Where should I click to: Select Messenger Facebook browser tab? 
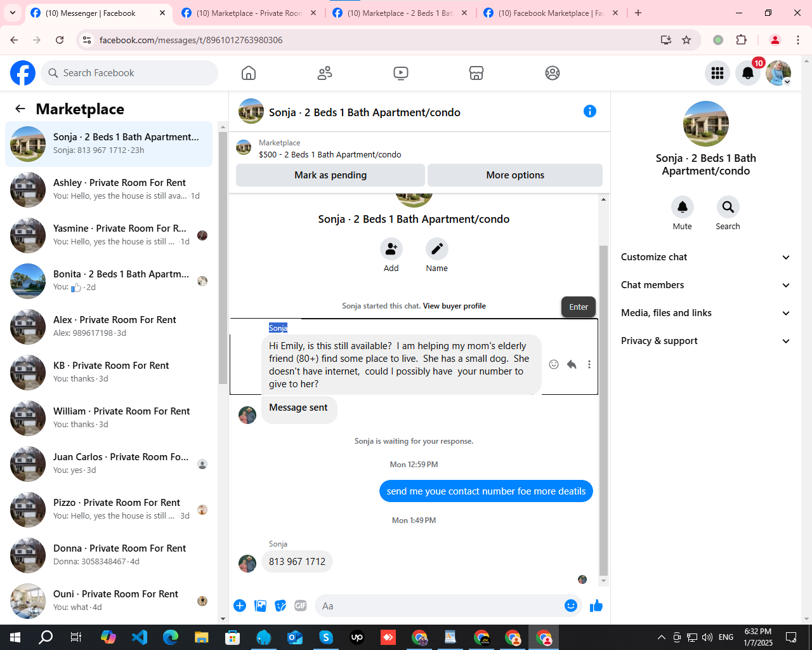pos(97,13)
